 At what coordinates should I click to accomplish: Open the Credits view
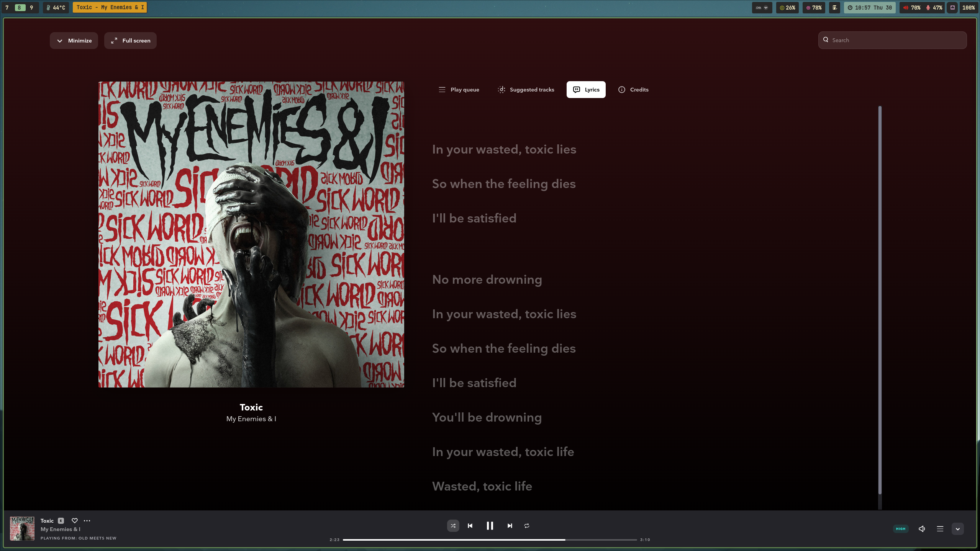[x=633, y=89]
